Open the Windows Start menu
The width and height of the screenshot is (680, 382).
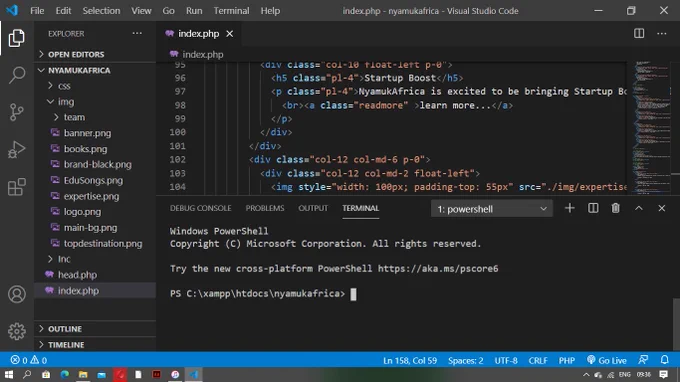coord(8,375)
